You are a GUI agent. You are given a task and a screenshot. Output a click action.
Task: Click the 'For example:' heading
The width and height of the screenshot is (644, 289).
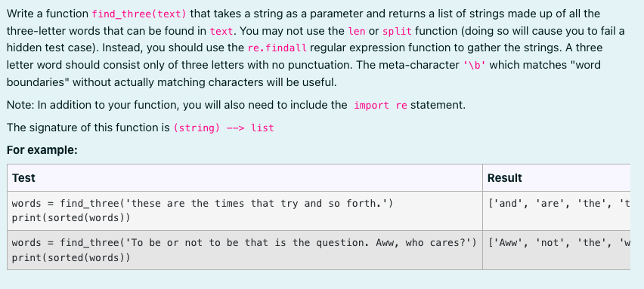[x=42, y=150]
